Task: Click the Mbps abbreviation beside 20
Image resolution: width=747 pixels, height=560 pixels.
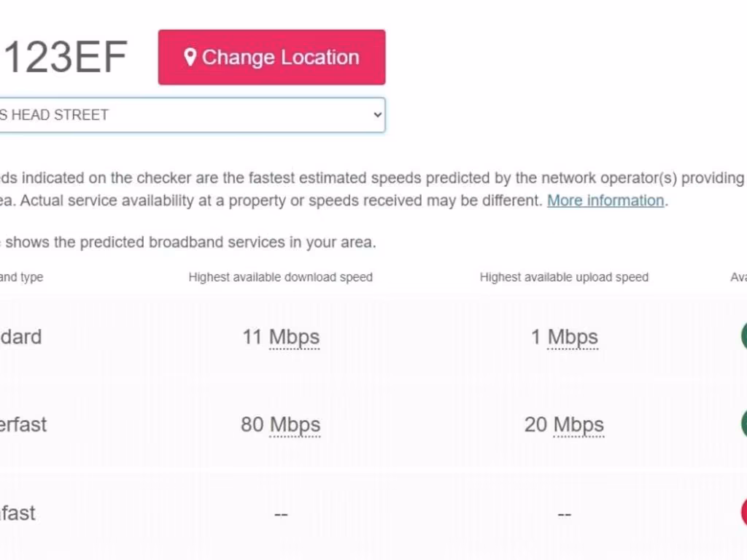Action: pos(578,425)
